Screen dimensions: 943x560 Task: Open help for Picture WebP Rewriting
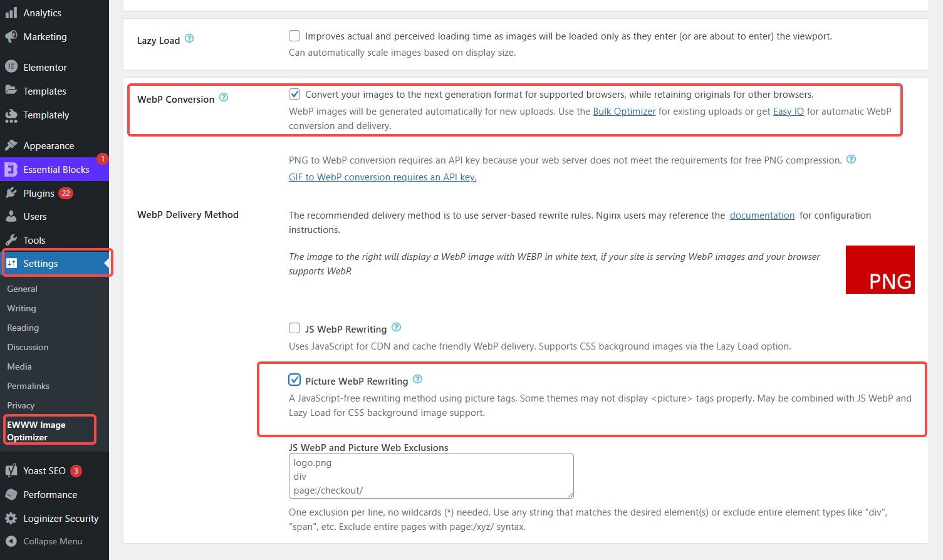point(418,380)
